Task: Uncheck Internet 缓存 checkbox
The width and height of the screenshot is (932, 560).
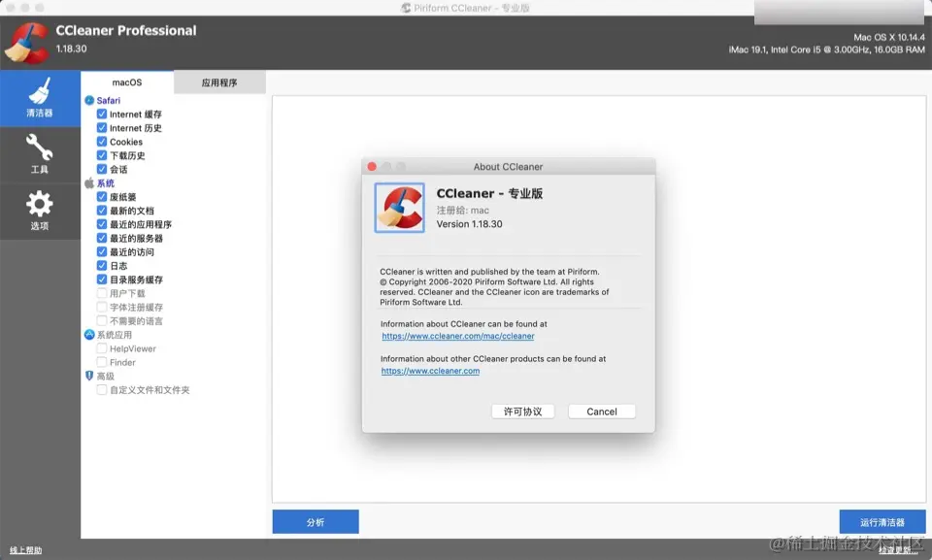Action: click(102, 115)
